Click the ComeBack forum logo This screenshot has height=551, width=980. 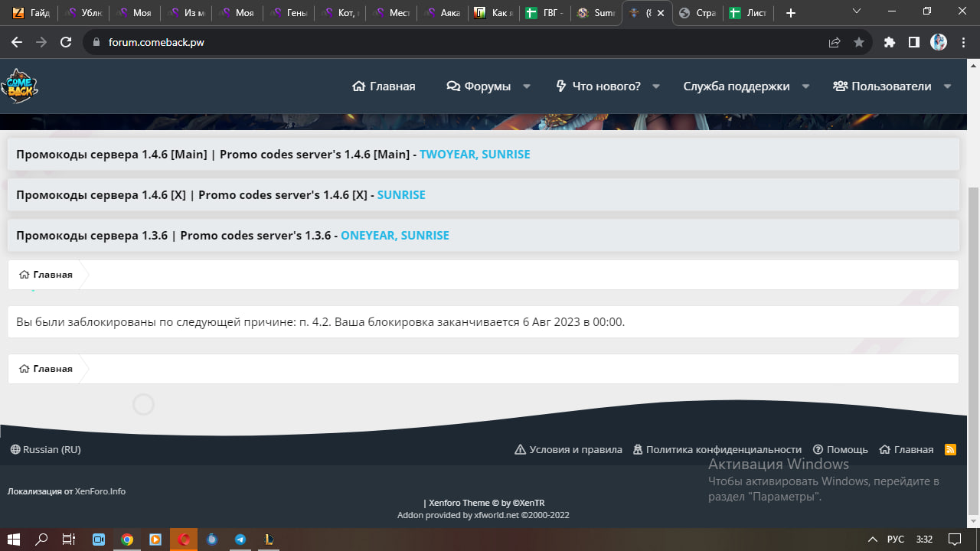pos(19,86)
